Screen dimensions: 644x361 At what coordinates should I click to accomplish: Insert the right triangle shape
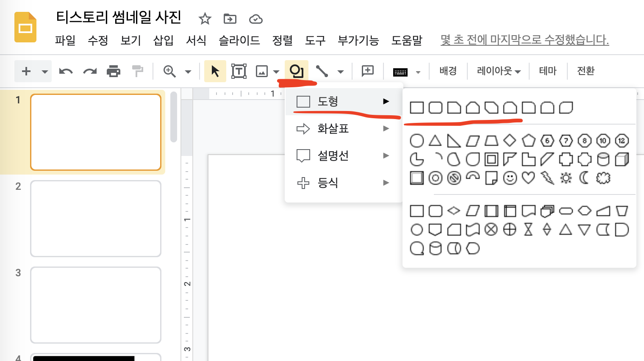coord(454,141)
